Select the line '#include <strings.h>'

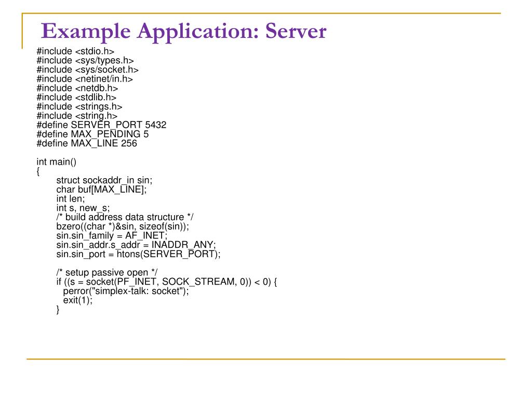pyautogui.click(x=79, y=107)
